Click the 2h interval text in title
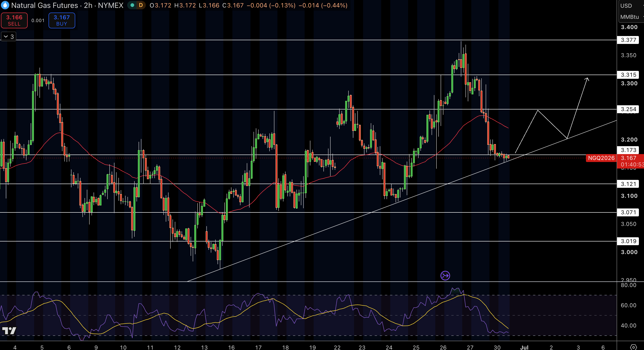Screen dimensions: 644x350 (88, 5)
